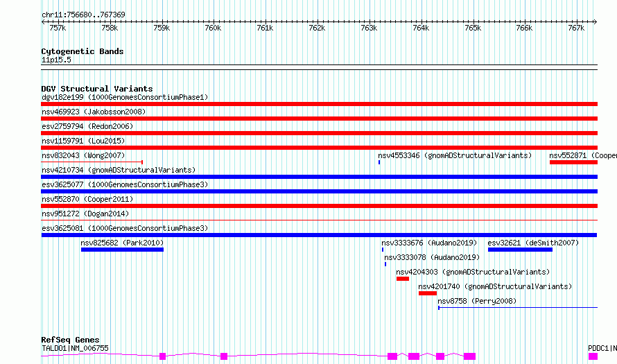This screenshot has height=364, width=617.
Task: Select the nsv4210734 gnomADStructuralVariants label
Action: (119, 170)
